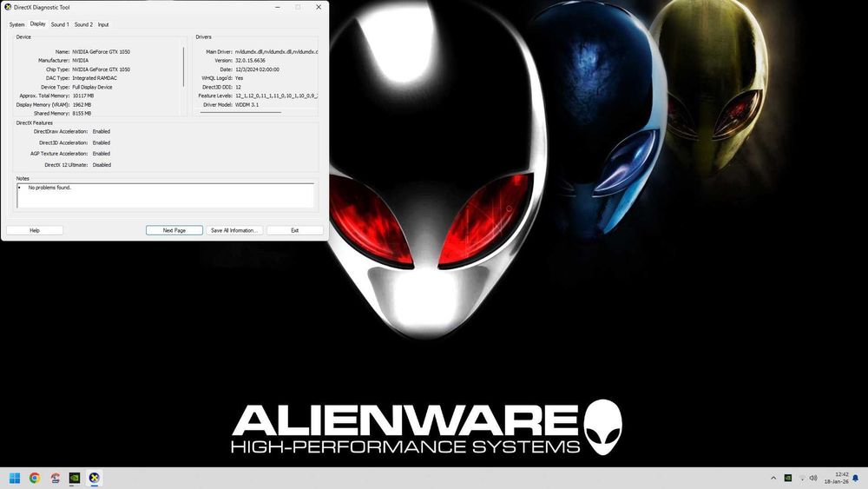
Task: Select the Disabled value for DirectX 12 Ultimate
Action: pos(102,165)
